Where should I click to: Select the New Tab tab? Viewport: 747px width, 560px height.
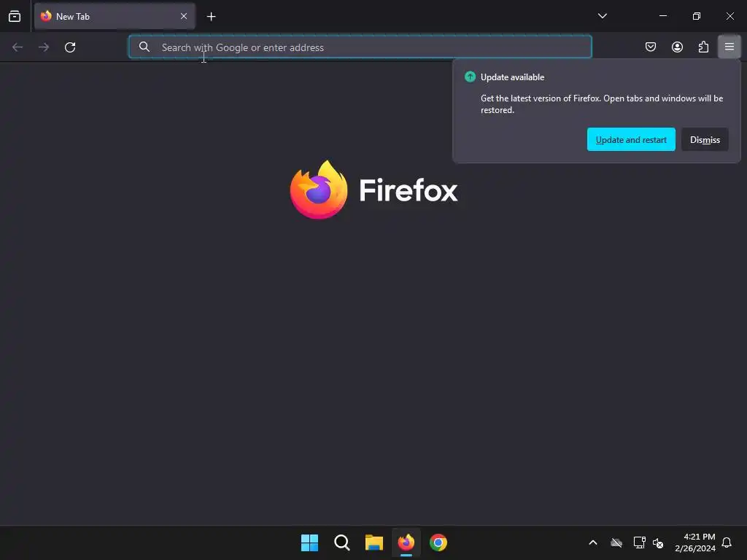[x=115, y=16]
